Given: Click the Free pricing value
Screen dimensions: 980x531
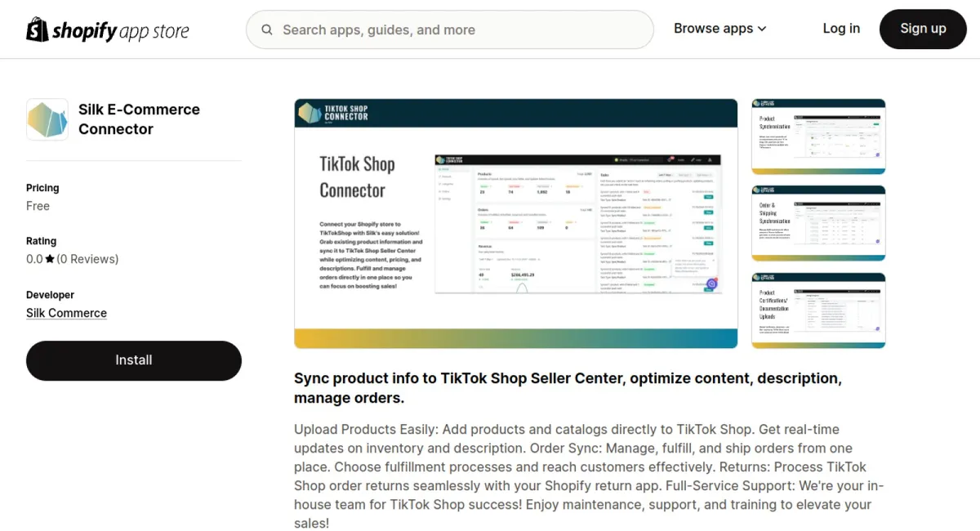Looking at the screenshot, I should click(x=38, y=206).
